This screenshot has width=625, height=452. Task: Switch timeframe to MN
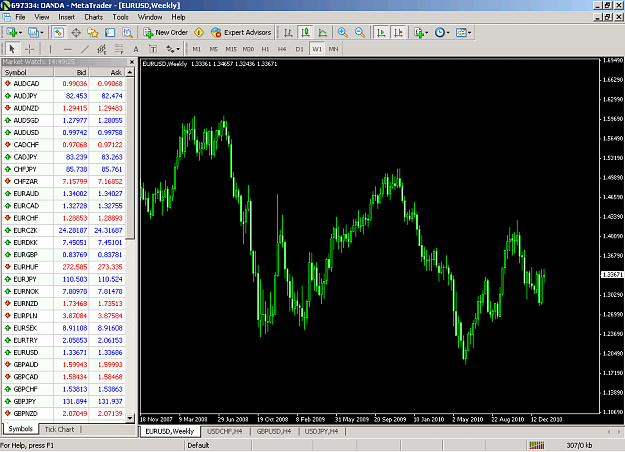[334, 49]
